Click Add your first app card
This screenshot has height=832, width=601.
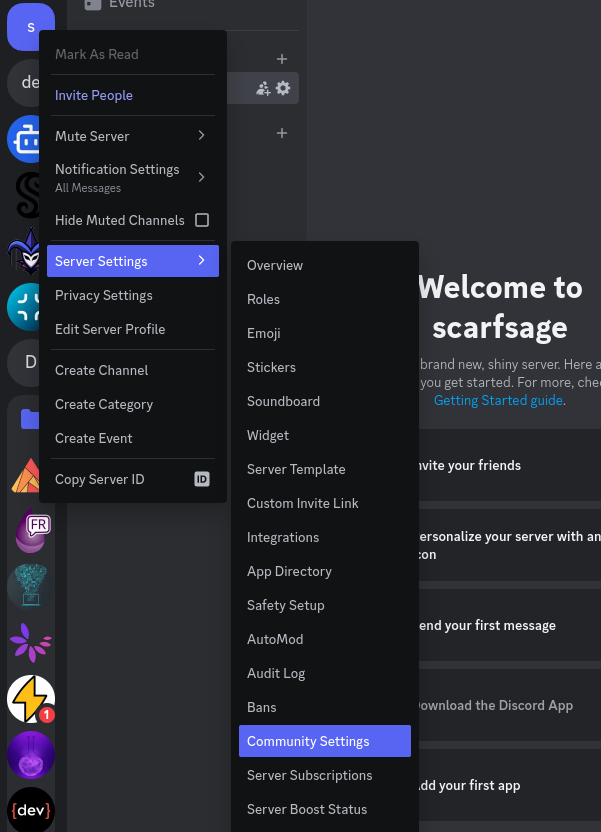tap(510, 785)
